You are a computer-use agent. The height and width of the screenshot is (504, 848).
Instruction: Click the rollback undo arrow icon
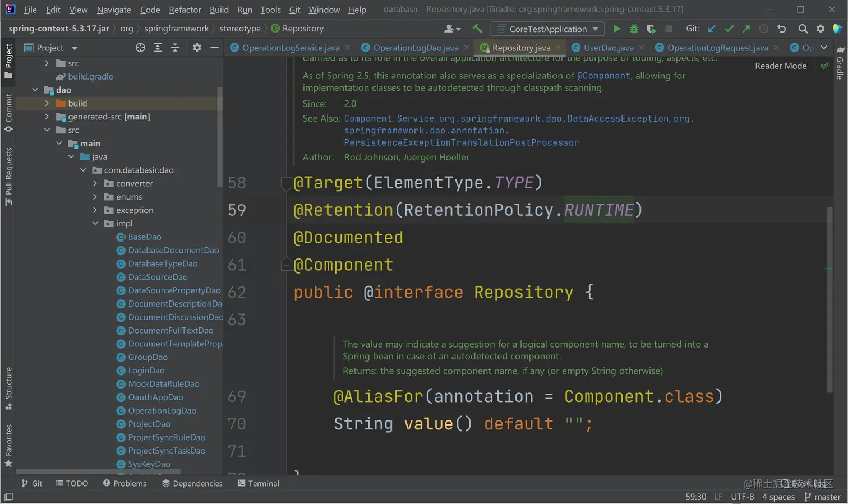pos(781,29)
